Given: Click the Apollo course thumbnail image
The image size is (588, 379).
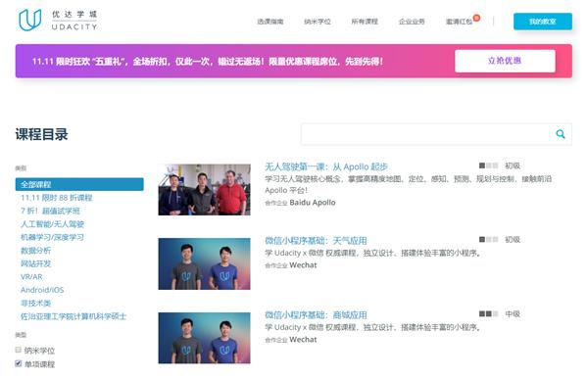Looking at the screenshot, I should [x=205, y=190].
